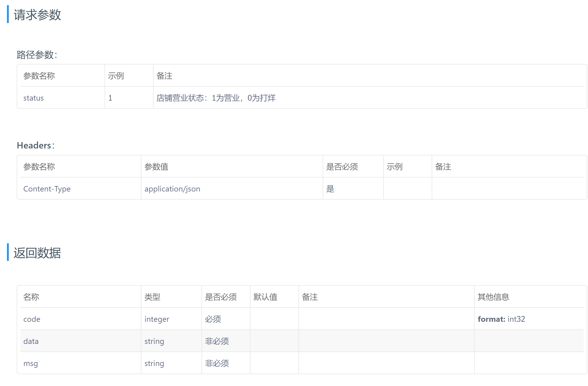
Task: Click the 其他信息 column header
Action: tap(493, 297)
